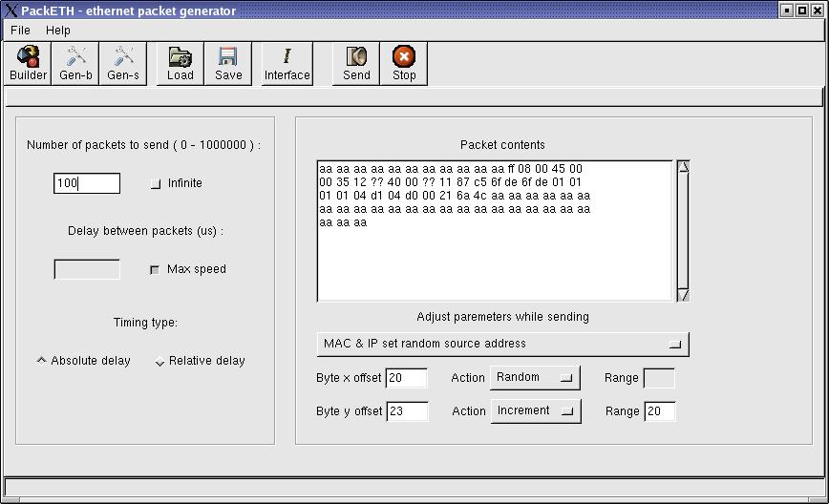Open Byte x Action dropdown showing Random
Image resolution: width=829 pixels, height=504 pixels.
tap(535, 378)
